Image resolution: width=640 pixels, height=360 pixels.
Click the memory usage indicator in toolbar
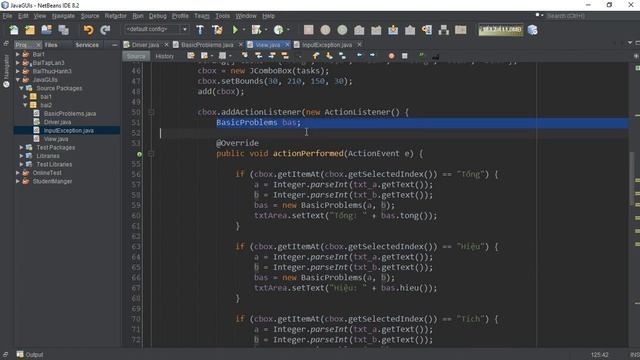(501, 29)
